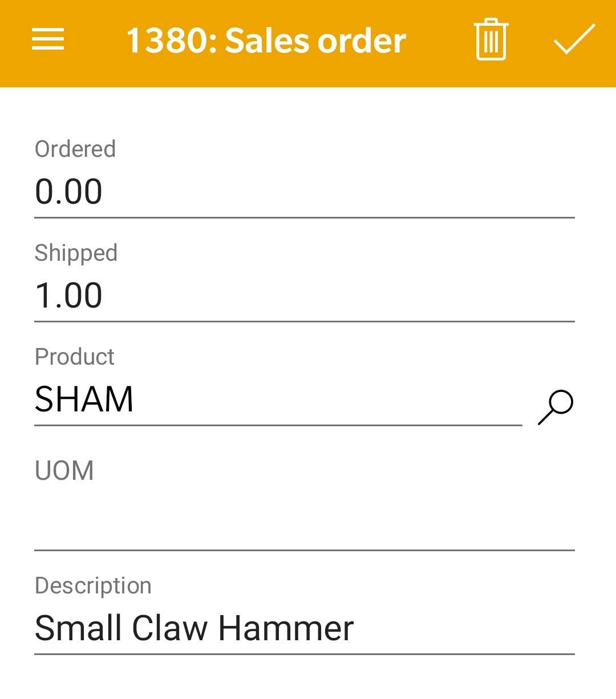Open the hamburger navigation menu
Viewport: 616px width, 699px height.
click(48, 39)
